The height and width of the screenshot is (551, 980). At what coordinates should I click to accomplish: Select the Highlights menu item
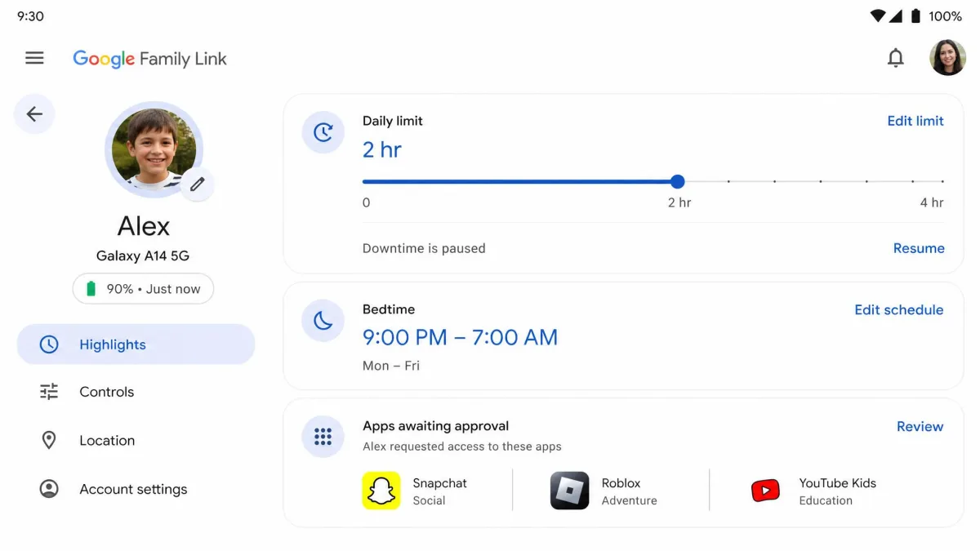(x=136, y=344)
